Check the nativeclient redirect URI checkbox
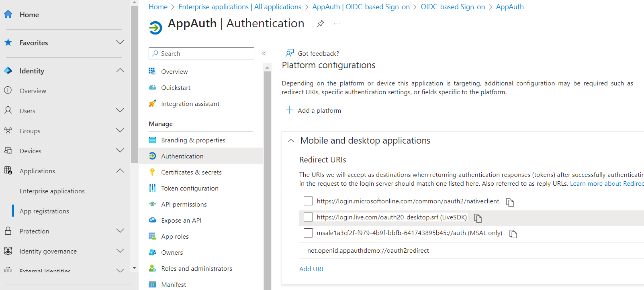The height and width of the screenshot is (290, 644). (x=308, y=201)
